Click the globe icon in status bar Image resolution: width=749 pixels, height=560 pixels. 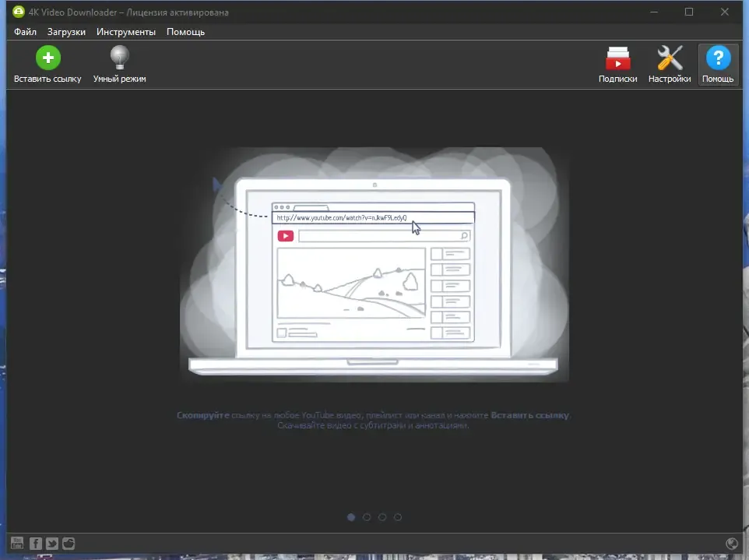pyautogui.click(x=731, y=544)
